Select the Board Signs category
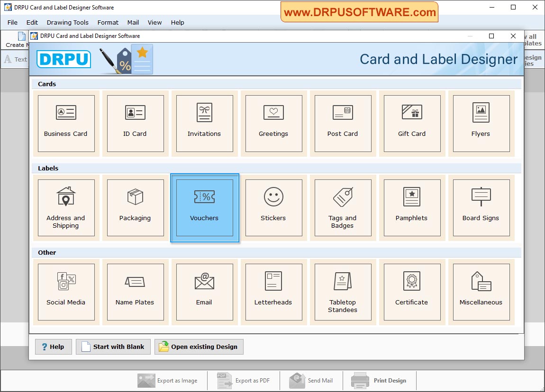Screen dimensions: 545x392 click(x=481, y=207)
